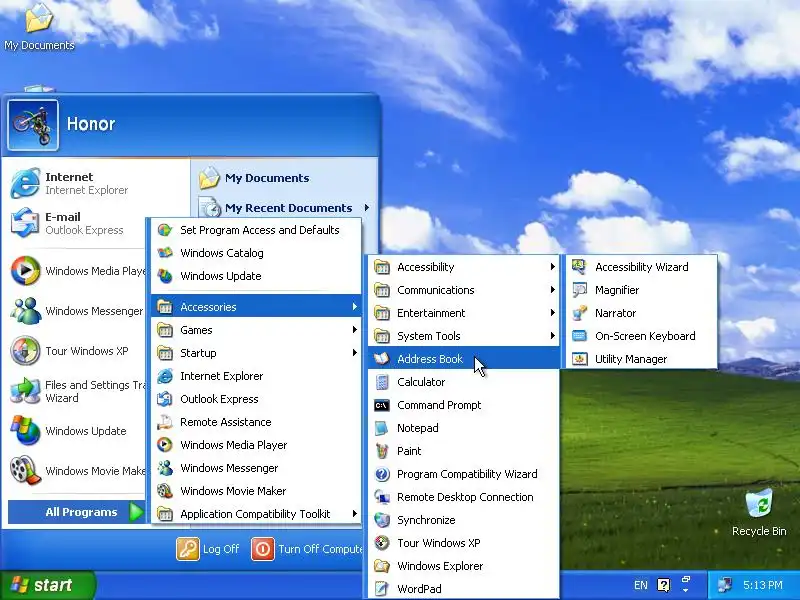Launch Magnifier
Screen dimensions: 800x600
pyautogui.click(x=641, y=290)
